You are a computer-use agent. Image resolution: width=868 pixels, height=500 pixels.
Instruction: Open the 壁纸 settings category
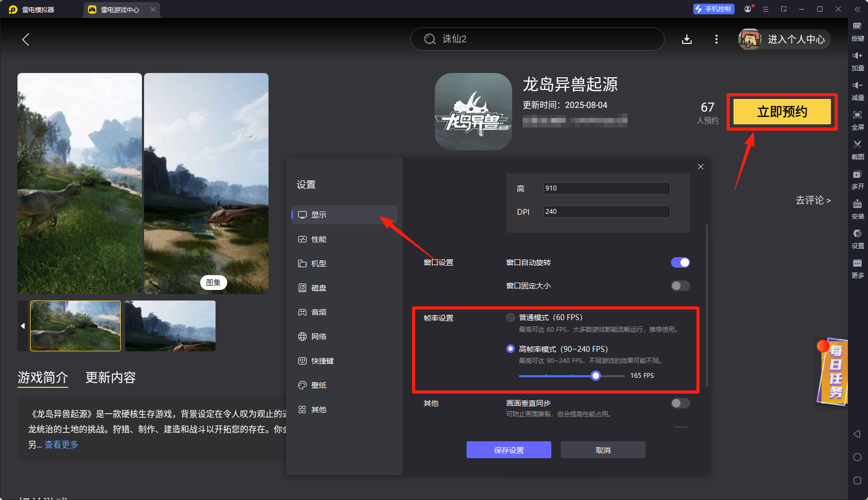coord(344,385)
